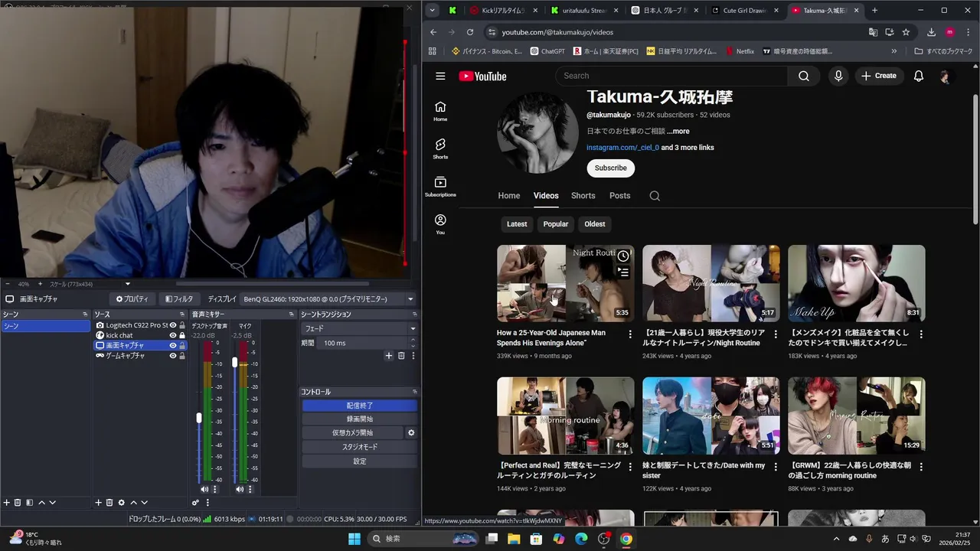This screenshot has width=980, height=551.
Task: Hide the ゲームキャプチャ source
Action: click(x=173, y=356)
